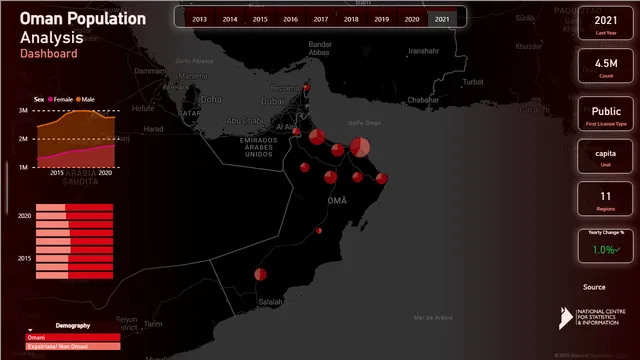Click the small bubble near Recoimah

tap(307, 87)
